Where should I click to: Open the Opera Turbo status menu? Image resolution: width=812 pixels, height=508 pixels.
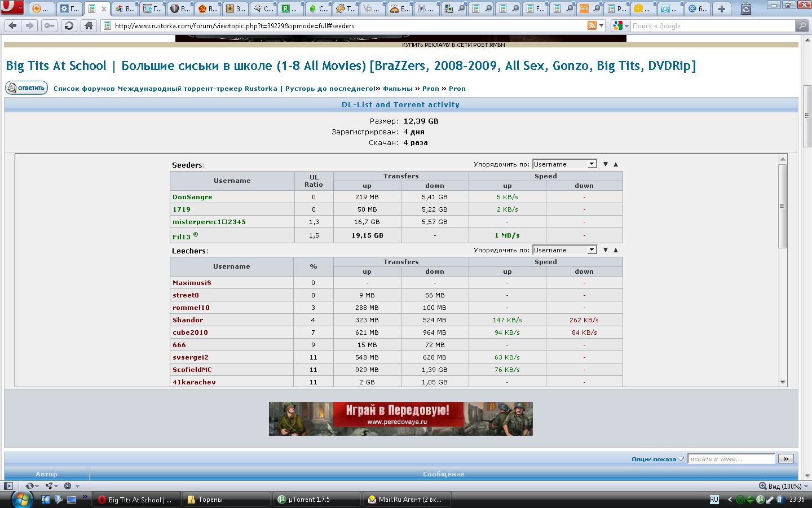click(x=71, y=486)
